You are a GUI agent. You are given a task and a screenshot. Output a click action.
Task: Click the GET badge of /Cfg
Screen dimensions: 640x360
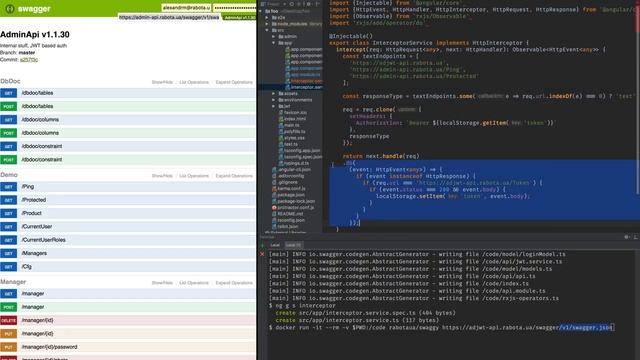point(9,267)
